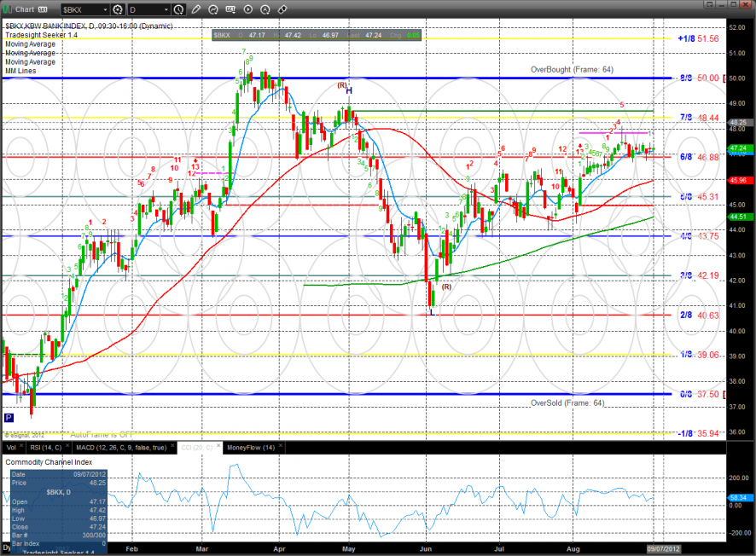
Task: Close the MACD tab
Action: click(x=172, y=446)
